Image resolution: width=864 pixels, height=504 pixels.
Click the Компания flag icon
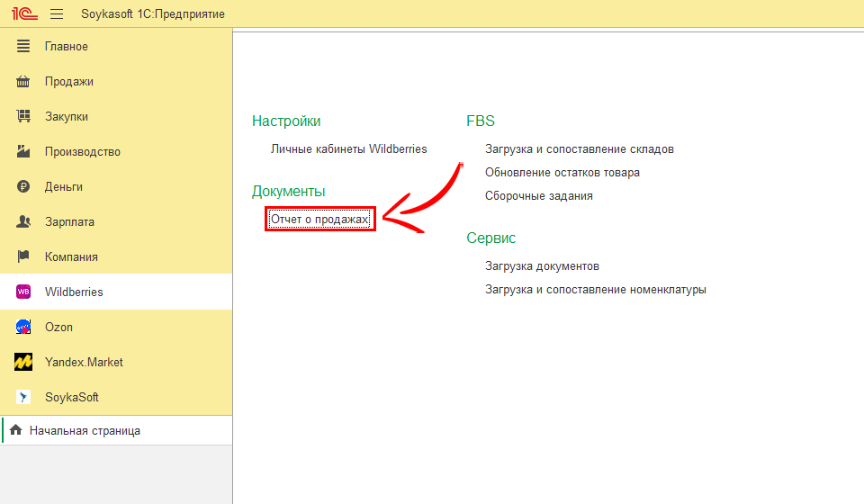(x=23, y=256)
